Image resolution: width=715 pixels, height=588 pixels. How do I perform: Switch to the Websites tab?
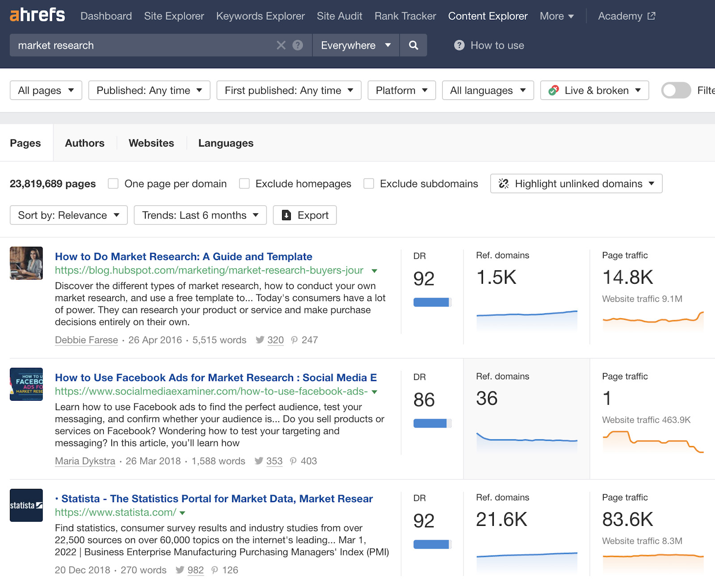pos(151,143)
